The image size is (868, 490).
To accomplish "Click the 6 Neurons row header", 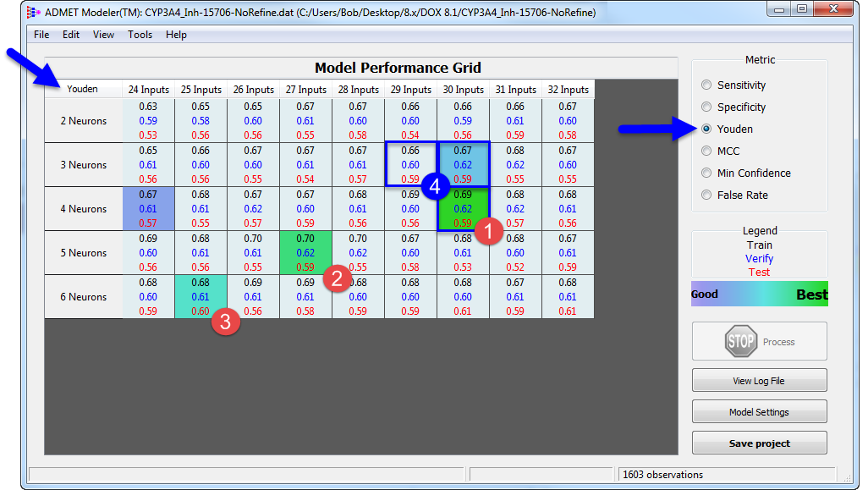I will 84,297.
